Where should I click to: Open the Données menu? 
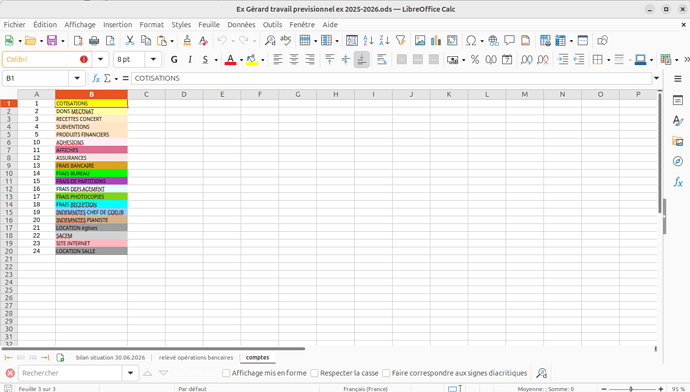(241, 25)
